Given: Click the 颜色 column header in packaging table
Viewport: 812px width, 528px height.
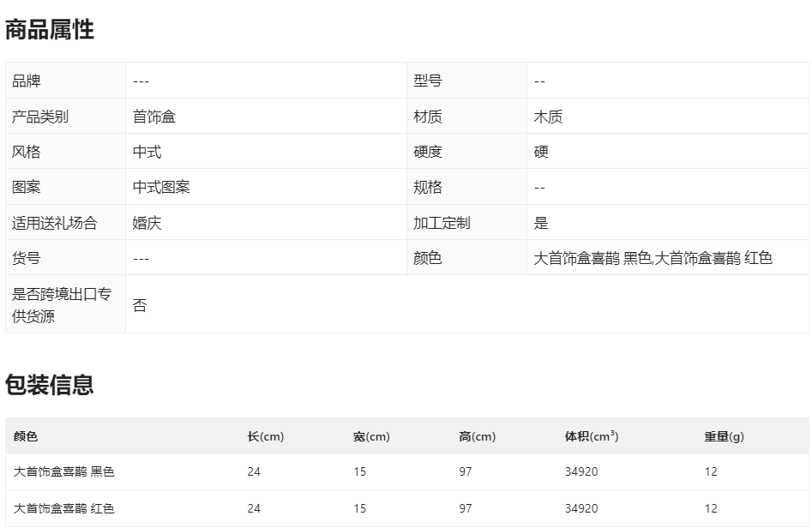Looking at the screenshot, I should click(x=26, y=436).
